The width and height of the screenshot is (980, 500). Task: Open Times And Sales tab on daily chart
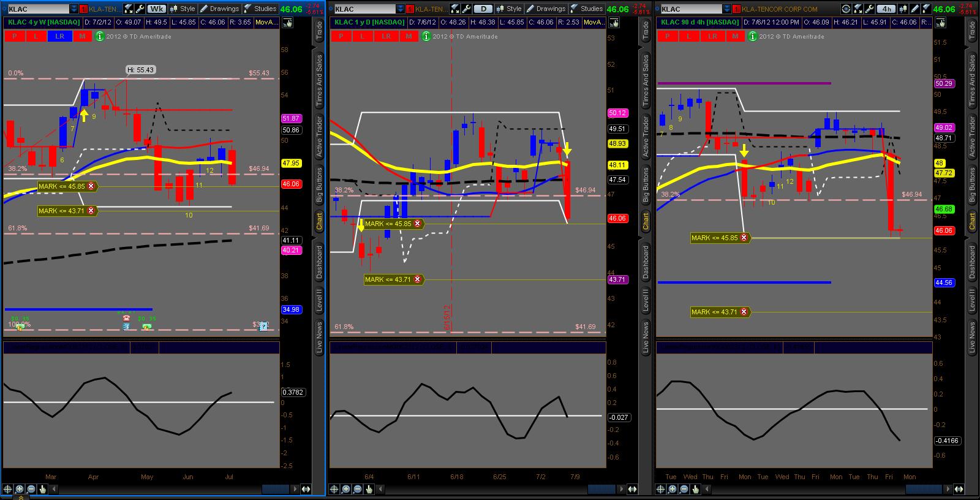pyautogui.click(x=646, y=80)
